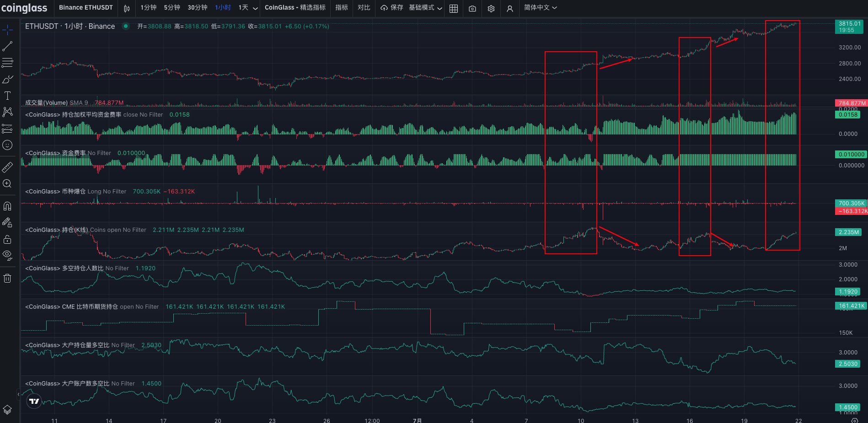Select the trend line drawing tool
This screenshot has width=868, height=423.
coord(7,46)
